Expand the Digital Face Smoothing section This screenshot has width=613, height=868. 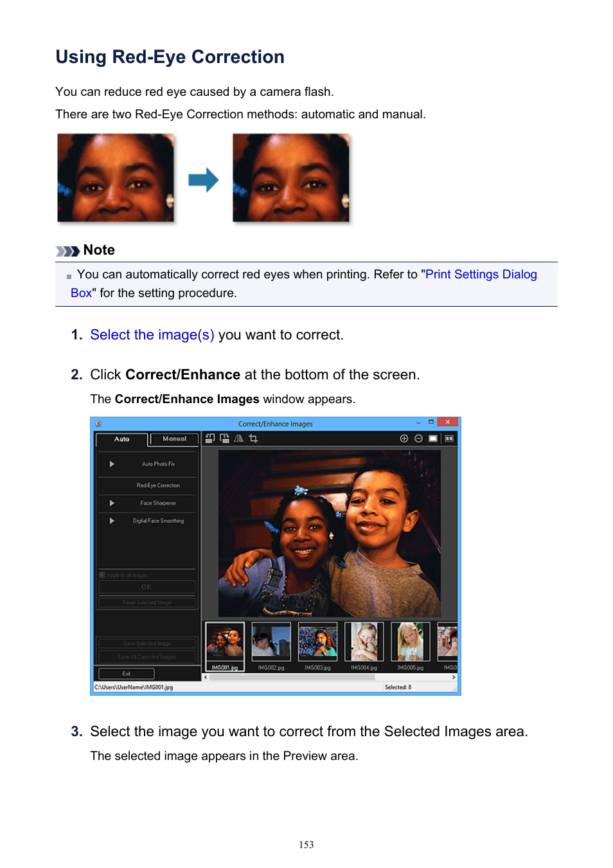[x=112, y=521]
